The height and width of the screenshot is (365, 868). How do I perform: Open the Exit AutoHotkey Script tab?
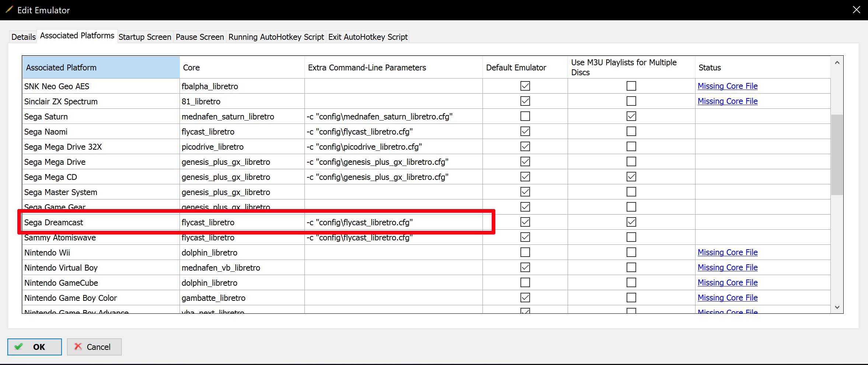[368, 37]
